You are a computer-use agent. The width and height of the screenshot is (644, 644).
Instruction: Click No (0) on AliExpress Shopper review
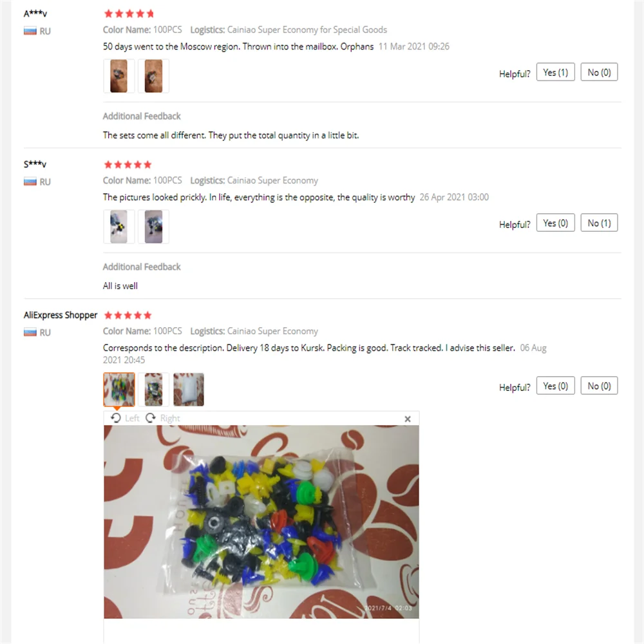[599, 386]
